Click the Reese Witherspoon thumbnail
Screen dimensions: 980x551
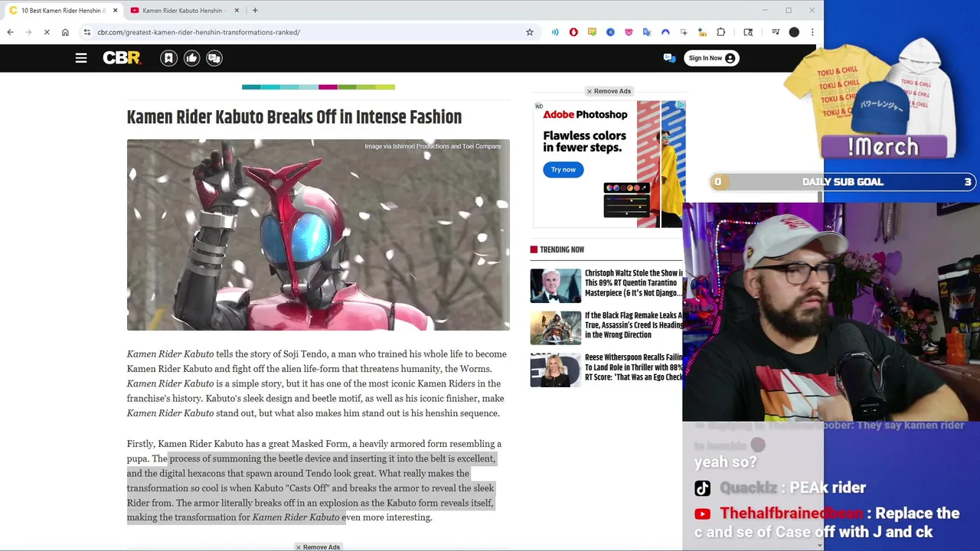coord(556,370)
